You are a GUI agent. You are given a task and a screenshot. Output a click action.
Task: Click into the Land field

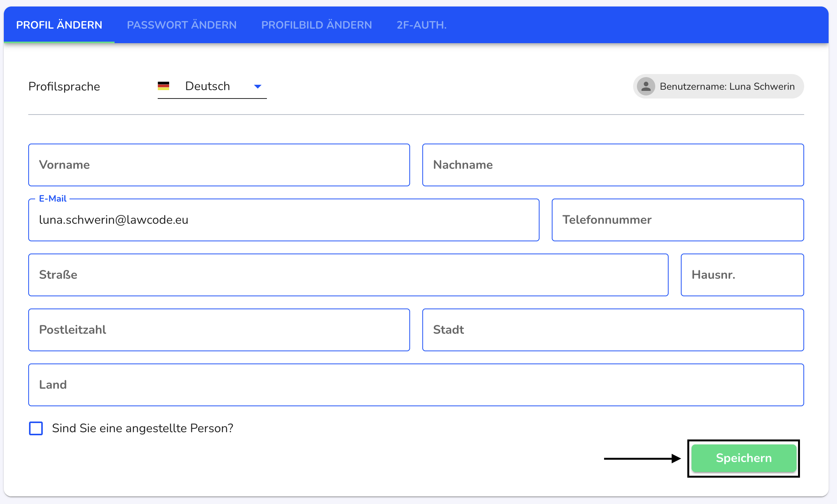pos(416,385)
